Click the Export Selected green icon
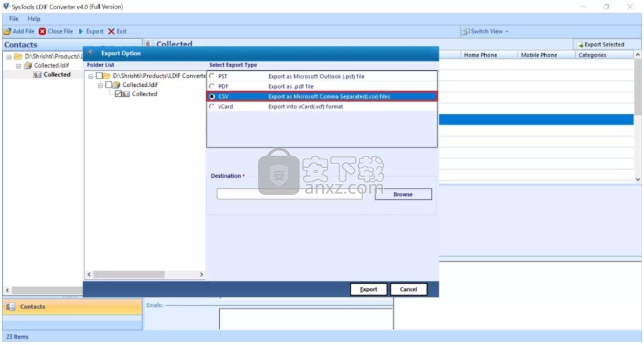The width and height of the screenshot is (644, 345). [580, 45]
